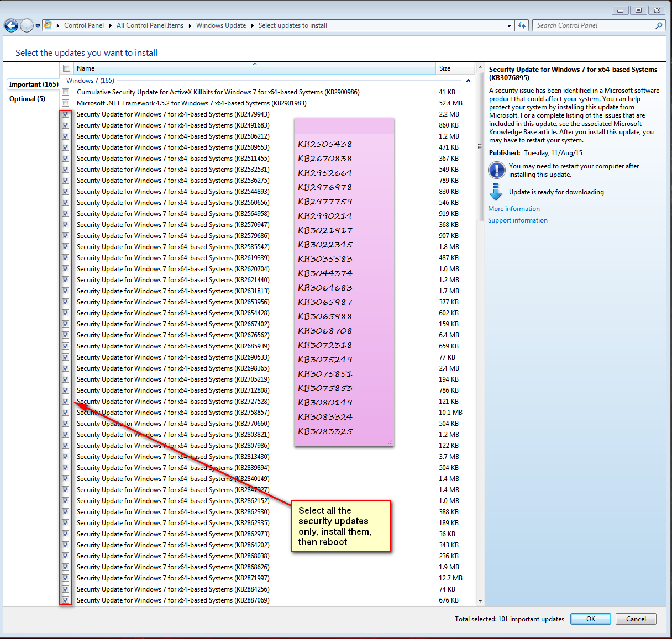The height and width of the screenshot is (639, 672).
Task: Open the recent pages dropdown arrow
Action: click(x=38, y=25)
